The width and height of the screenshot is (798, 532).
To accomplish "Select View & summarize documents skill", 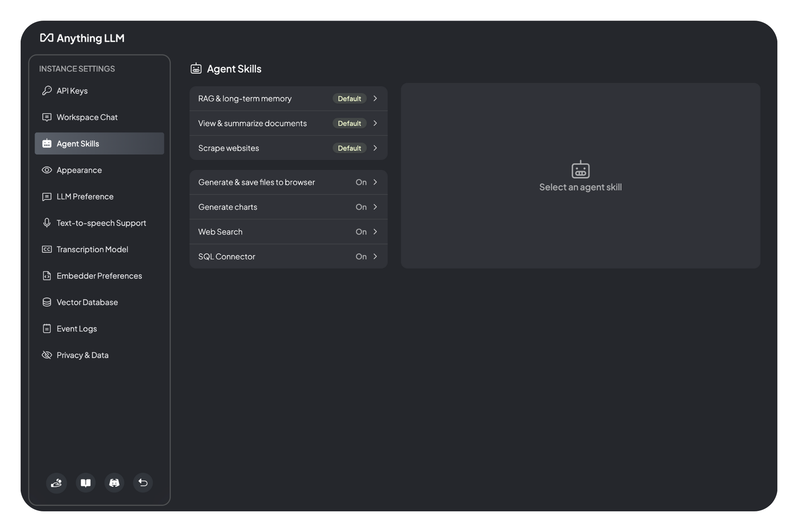I will (288, 123).
